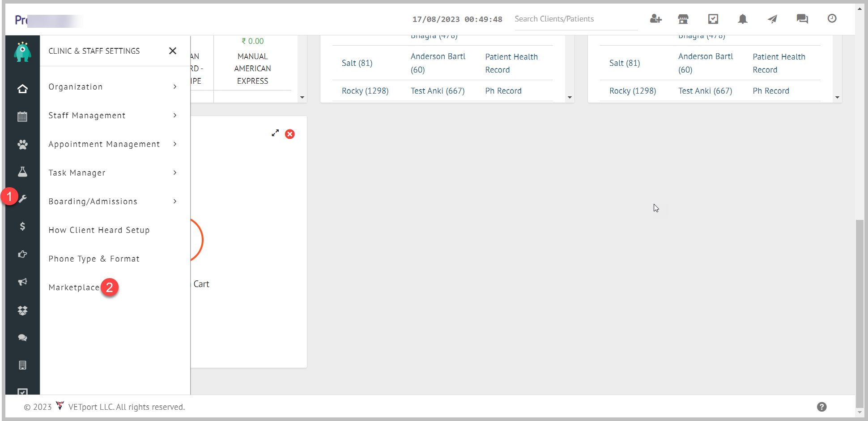Click the add client icon in header
Viewport: 868px width, 421px height.
tap(655, 19)
